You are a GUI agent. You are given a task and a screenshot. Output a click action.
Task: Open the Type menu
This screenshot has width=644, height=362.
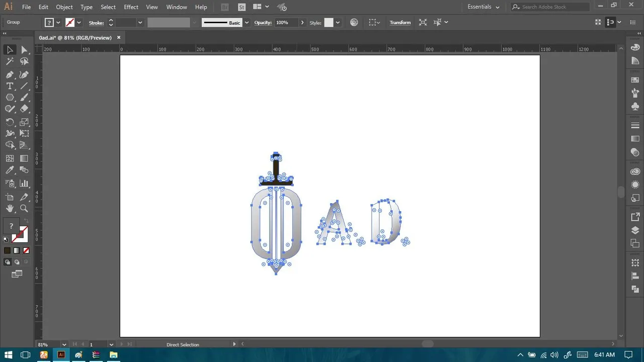tap(87, 7)
